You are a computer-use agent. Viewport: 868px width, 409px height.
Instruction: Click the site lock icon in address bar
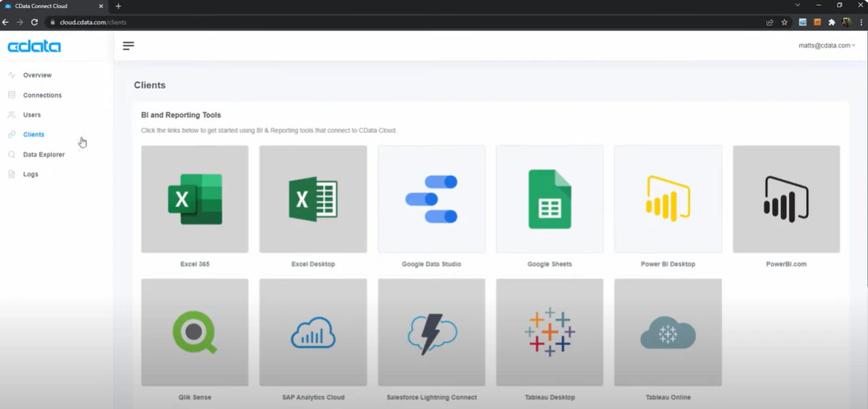coord(53,23)
